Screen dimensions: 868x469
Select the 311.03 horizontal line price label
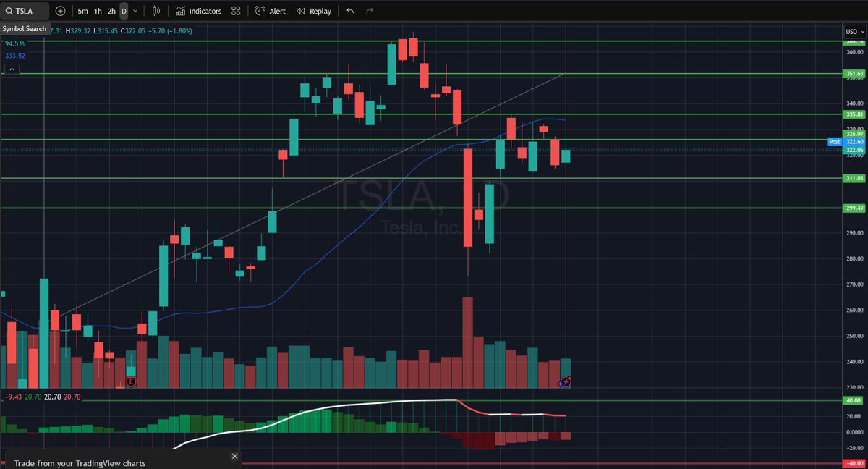854,178
